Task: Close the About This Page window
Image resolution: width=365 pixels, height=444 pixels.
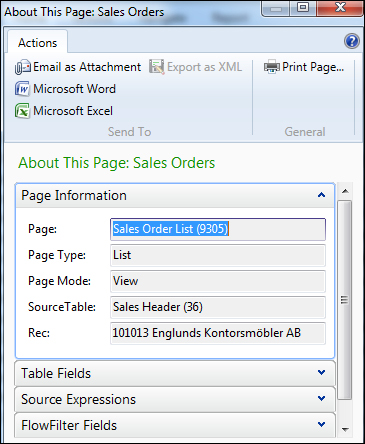Action: [340, 8]
